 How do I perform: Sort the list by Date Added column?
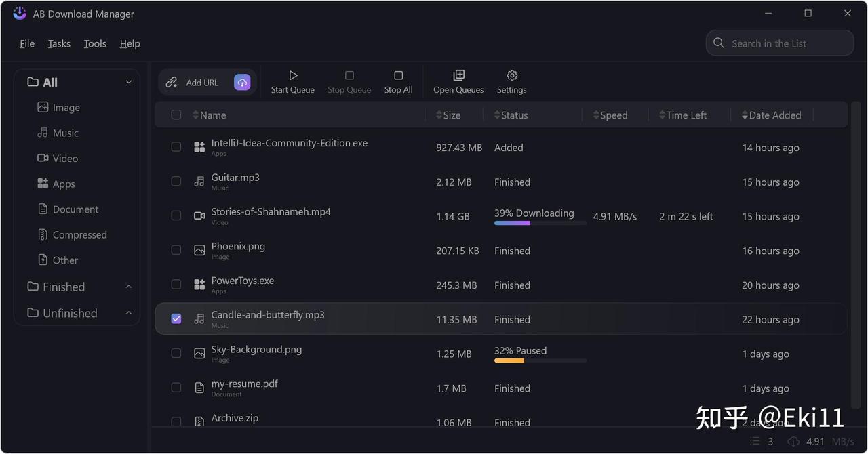(771, 115)
